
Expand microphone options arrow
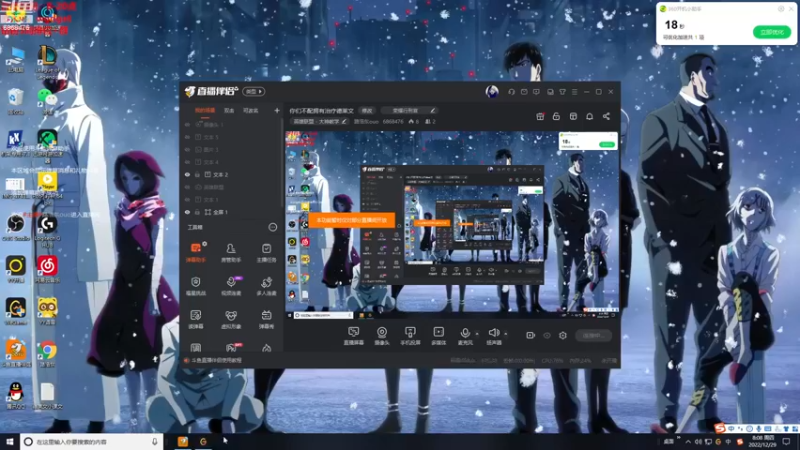[x=477, y=334]
